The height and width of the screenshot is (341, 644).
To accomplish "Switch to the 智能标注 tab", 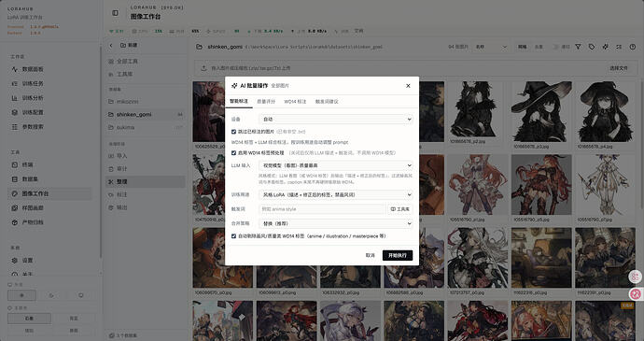I will click(x=239, y=101).
